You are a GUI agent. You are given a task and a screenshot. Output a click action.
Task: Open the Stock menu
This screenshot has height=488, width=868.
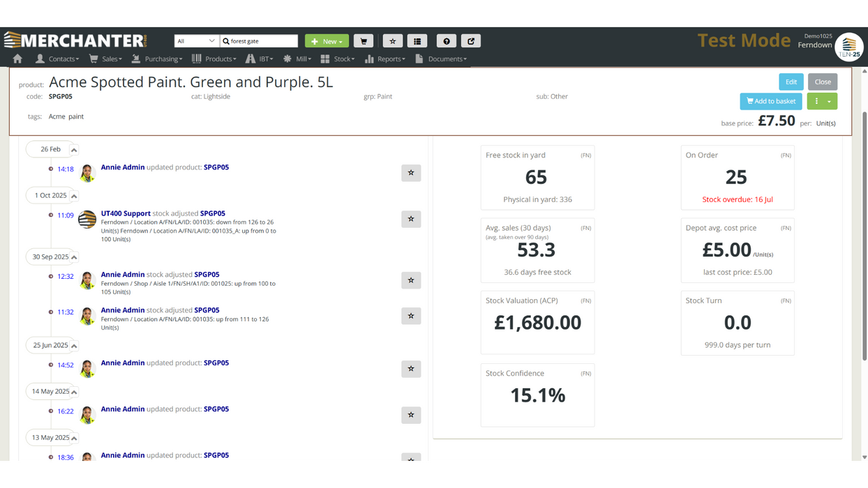click(338, 59)
